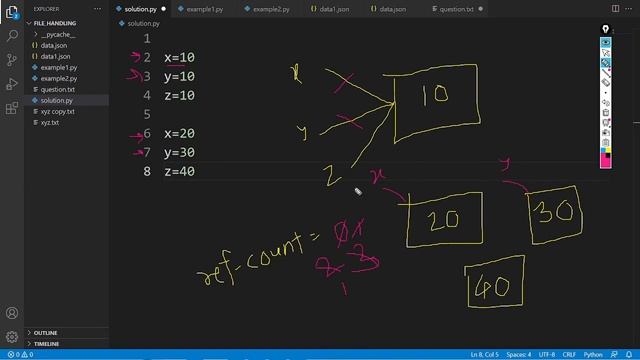Pick the yellow color swatch in annotation toolbar
This screenshot has height=360, width=640.
pyautogui.click(x=608, y=149)
